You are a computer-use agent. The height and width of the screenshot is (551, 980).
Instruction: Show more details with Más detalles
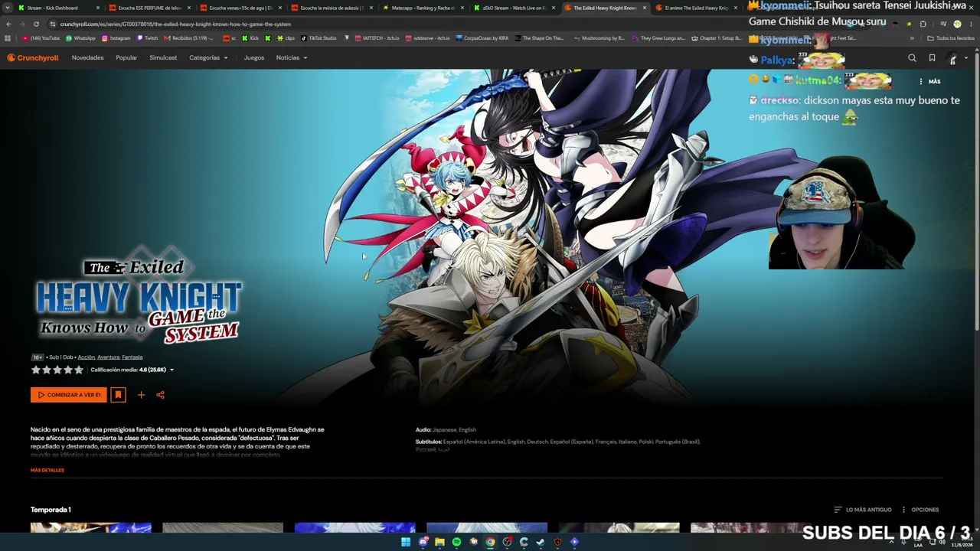point(47,470)
